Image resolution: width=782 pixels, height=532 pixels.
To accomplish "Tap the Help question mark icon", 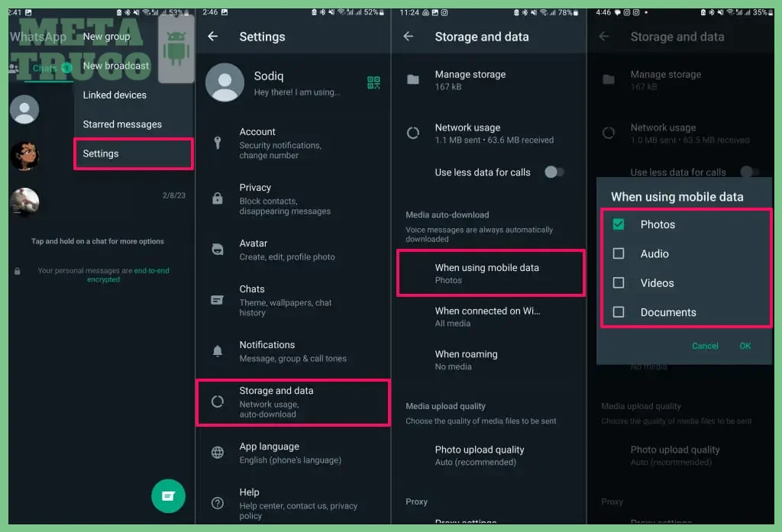I will click(218, 503).
